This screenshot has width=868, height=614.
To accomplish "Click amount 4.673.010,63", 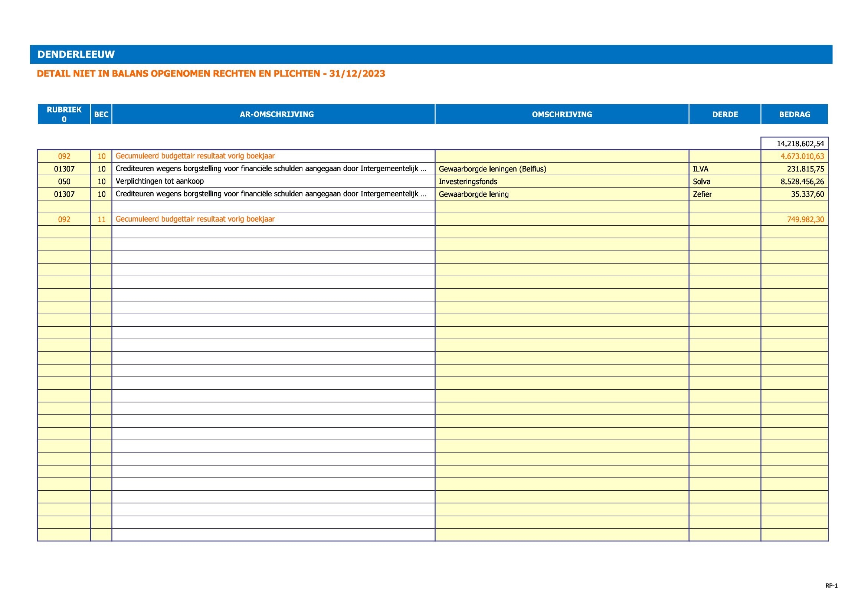I will tap(795, 156).
